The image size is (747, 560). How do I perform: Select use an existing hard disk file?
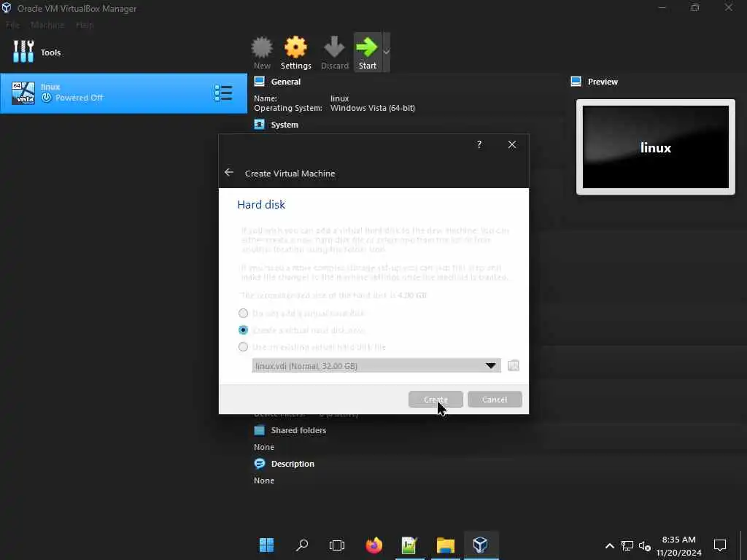pos(244,346)
